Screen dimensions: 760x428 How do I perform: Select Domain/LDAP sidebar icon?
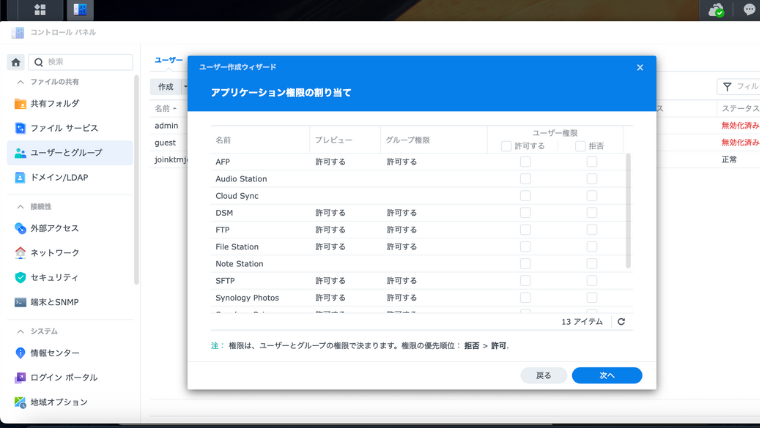pos(21,177)
